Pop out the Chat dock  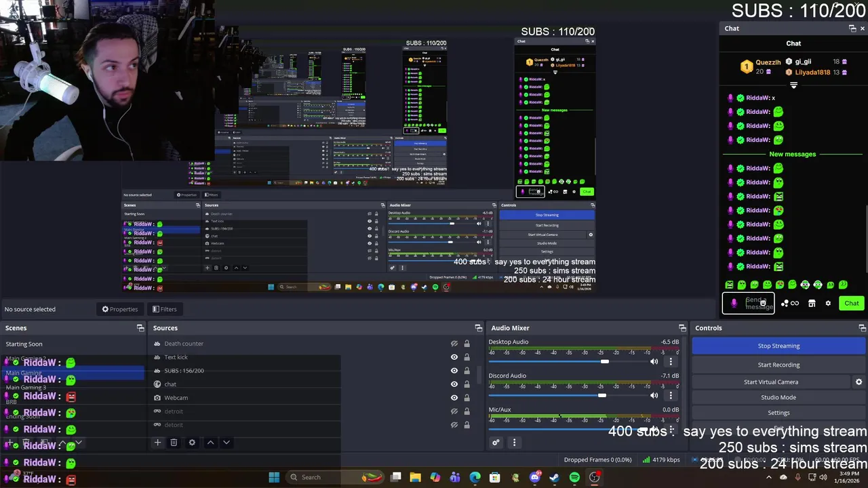(852, 28)
